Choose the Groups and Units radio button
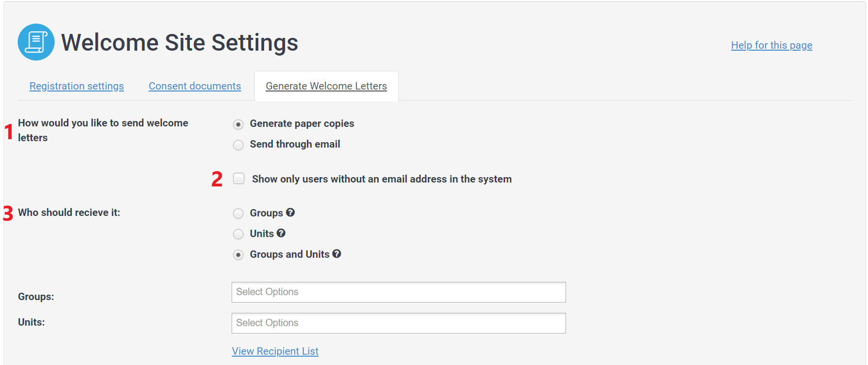Image resolution: width=868 pixels, height=365 pixels. (x=238, y=255)
